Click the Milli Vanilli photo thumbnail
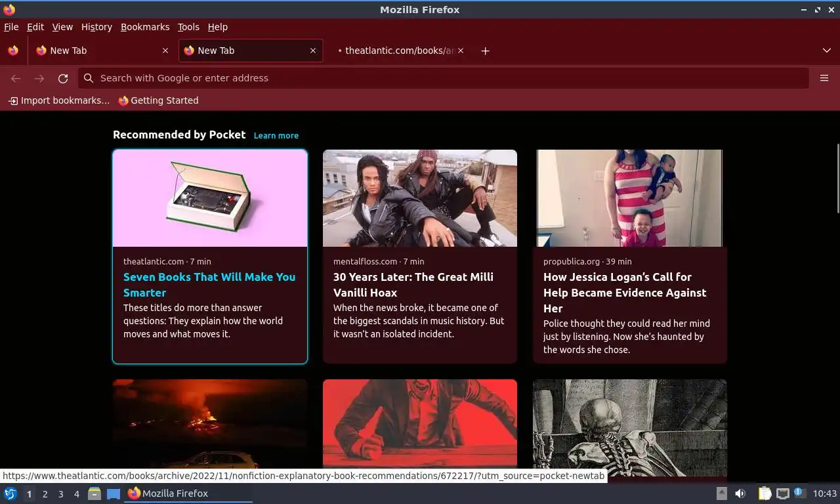 (x=420, y=198)
